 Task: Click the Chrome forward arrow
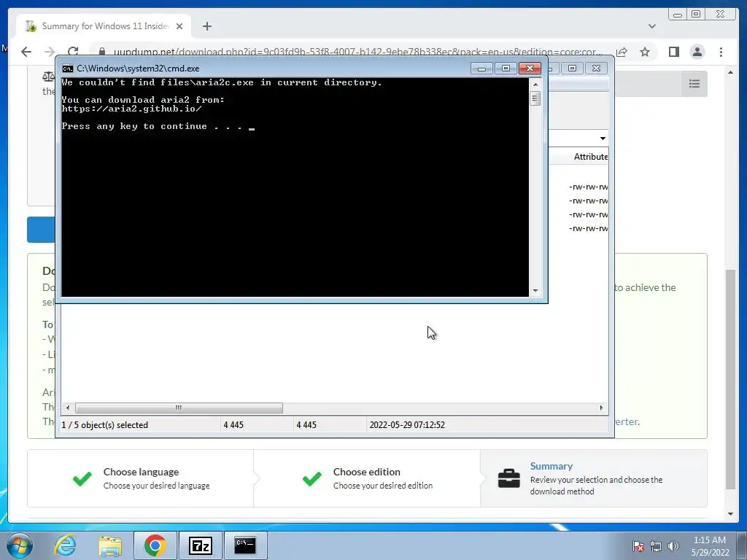click(x=50, y=52)
